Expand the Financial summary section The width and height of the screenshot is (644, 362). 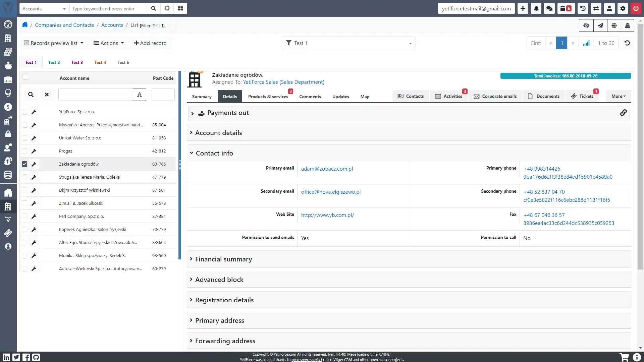(x=223, y=259)
